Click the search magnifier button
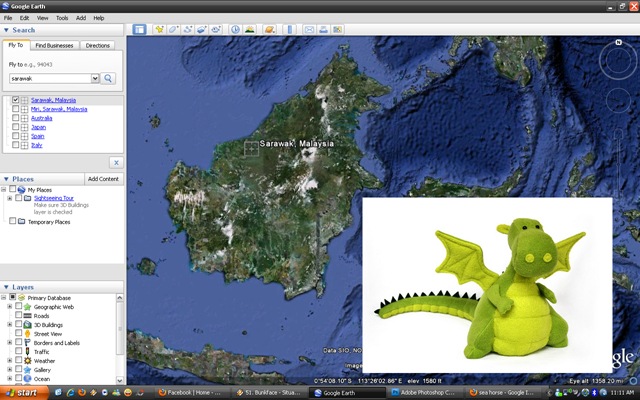640x400 pixels. (x=108, y=78)
